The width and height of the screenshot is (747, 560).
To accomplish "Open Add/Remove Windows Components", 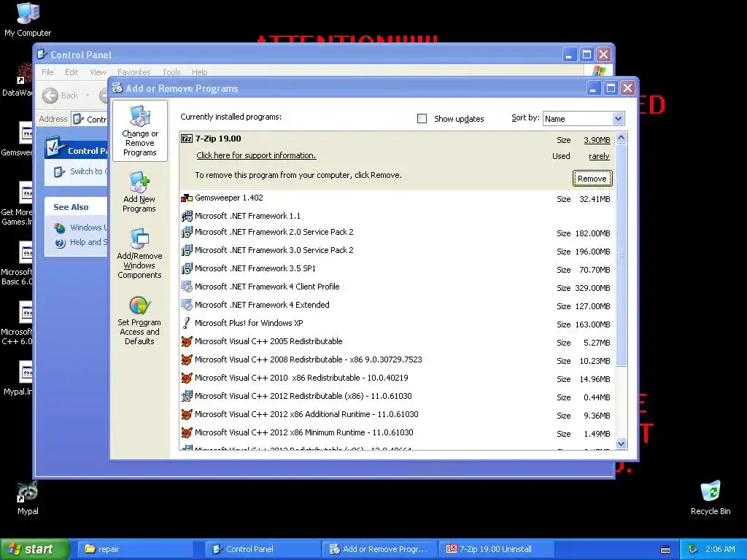I will click(x=139, y=253).
